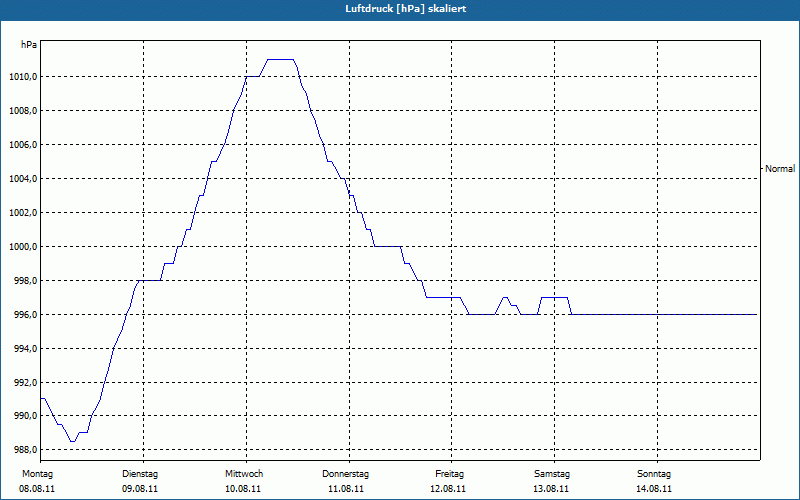
Task: Select the 990,0 axis value
Action: point(25,416)
